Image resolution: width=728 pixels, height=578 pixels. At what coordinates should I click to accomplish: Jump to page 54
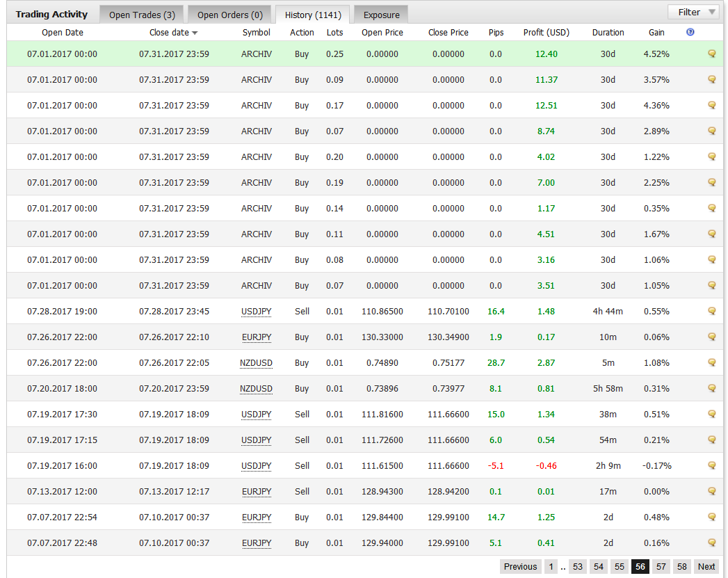[599, 566]
